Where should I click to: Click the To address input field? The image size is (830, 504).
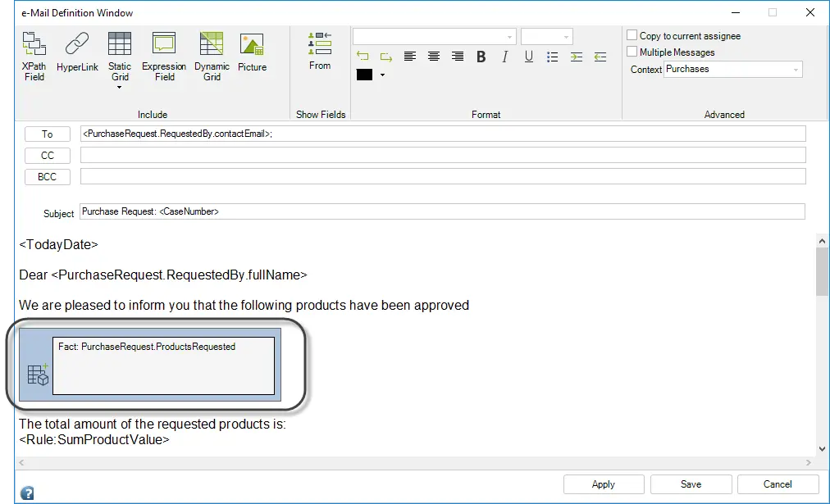click(x=443, y=134)
